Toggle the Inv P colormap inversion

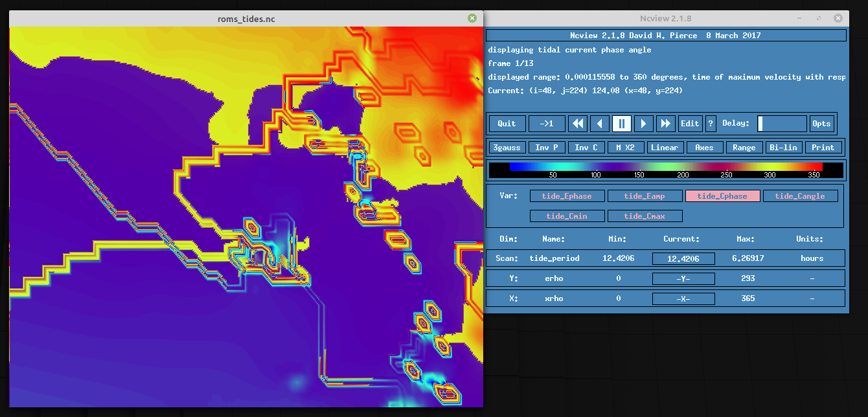tap(547, 147)
